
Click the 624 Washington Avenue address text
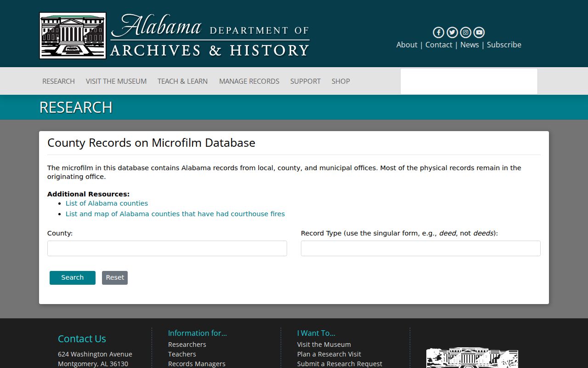click(95, 354)
